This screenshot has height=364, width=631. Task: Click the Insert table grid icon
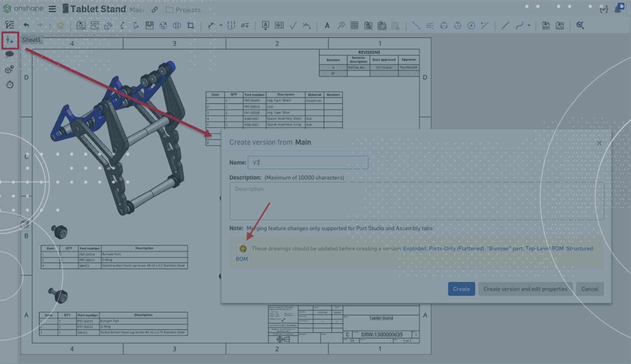pos(354,26)
